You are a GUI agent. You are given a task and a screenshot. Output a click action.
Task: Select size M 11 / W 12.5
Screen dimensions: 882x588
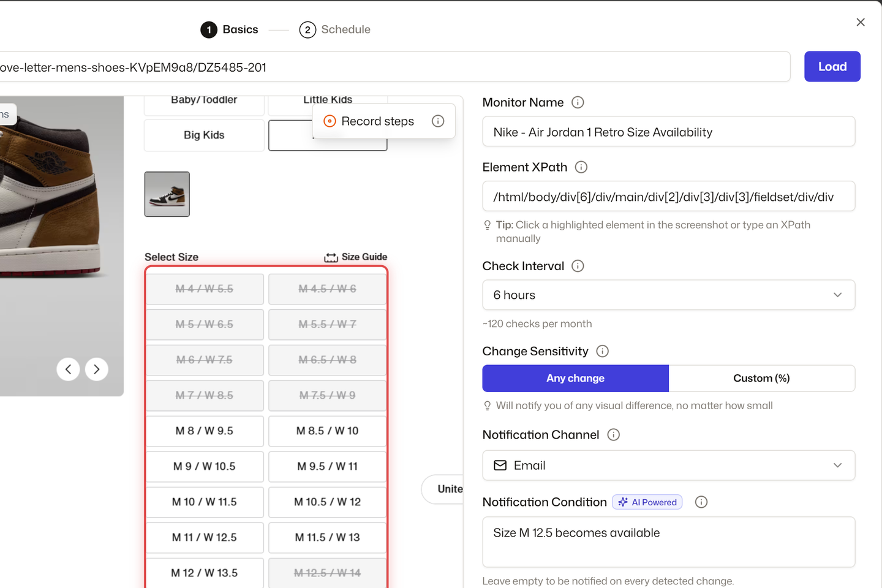point(205,538)
